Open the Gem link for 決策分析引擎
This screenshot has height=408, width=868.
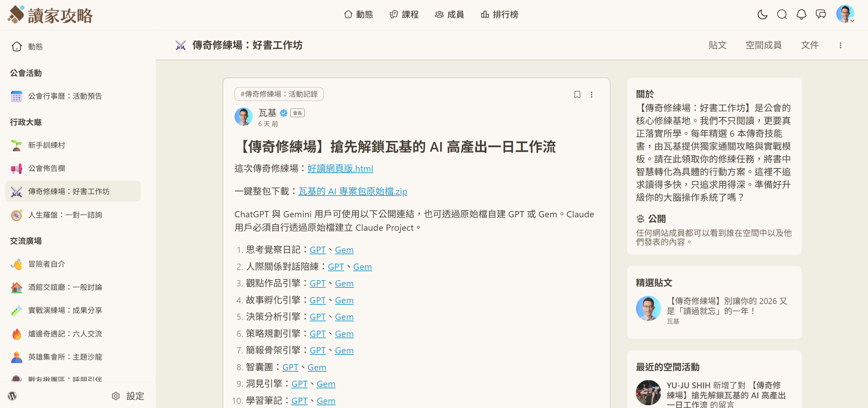344,317
